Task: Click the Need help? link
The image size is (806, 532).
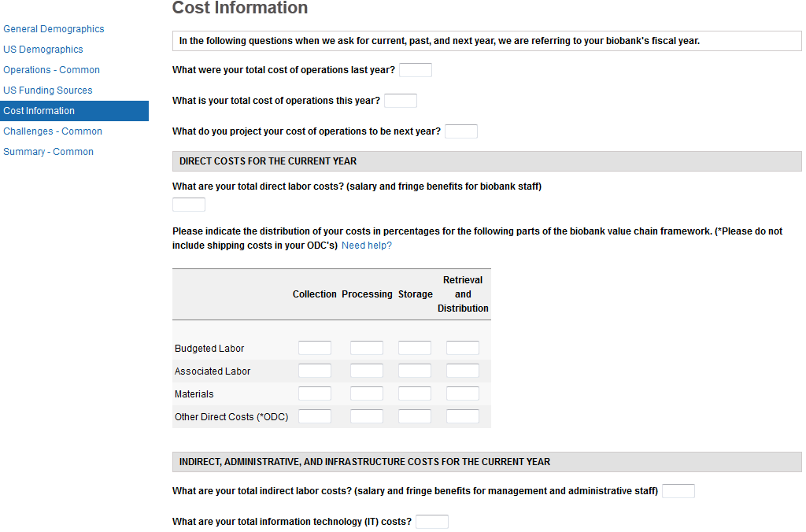Action: (x=367, y=246)
